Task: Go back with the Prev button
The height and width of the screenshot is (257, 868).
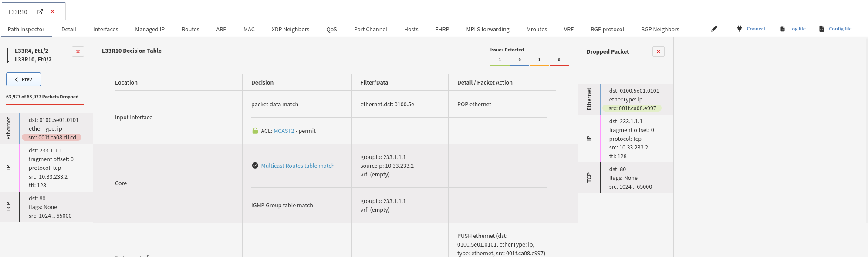Action: point(24,79)
